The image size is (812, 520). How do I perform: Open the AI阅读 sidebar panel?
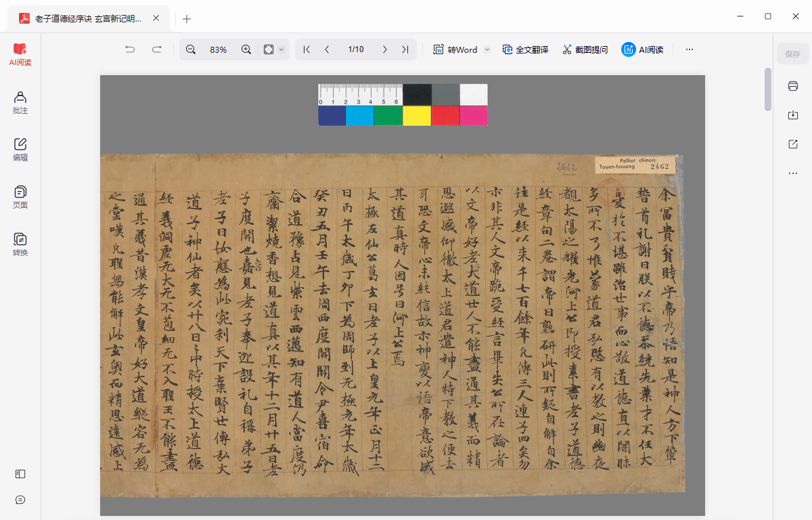20,55
